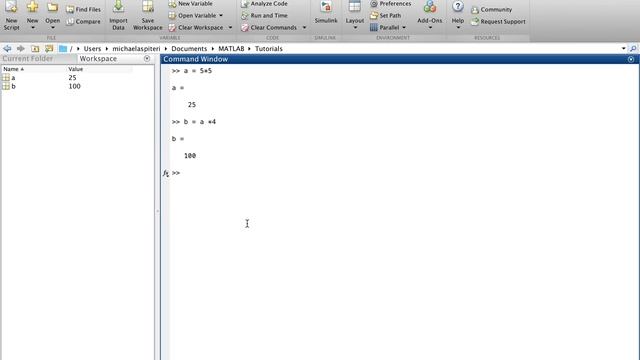
Task: Open a file with Open icon
Action: coord(52,7)
